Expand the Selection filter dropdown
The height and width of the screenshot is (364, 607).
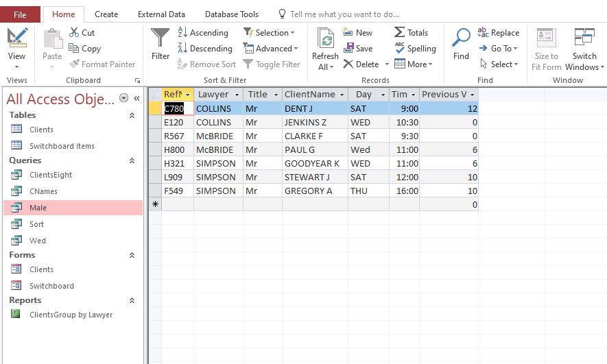[292, 32]
